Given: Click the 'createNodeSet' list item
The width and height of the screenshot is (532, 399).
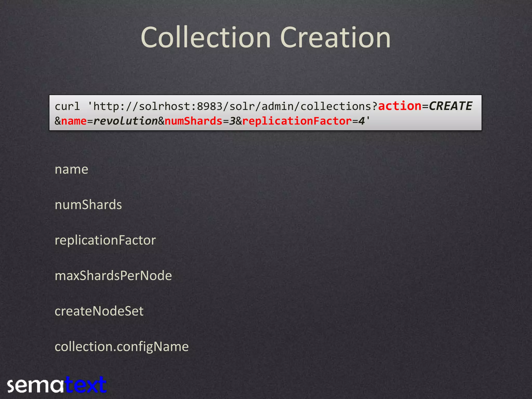Looking at the screenshot, I should tap(99, 311).
